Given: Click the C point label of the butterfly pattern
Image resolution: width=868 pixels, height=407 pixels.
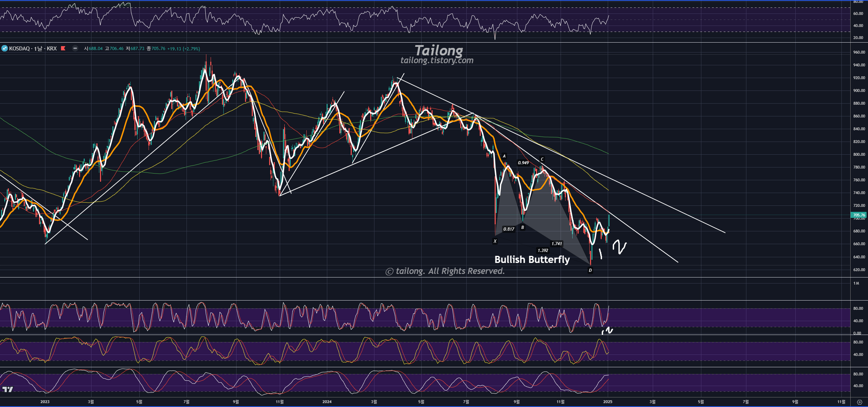Looking at the screenshot, I should point(542,159).
